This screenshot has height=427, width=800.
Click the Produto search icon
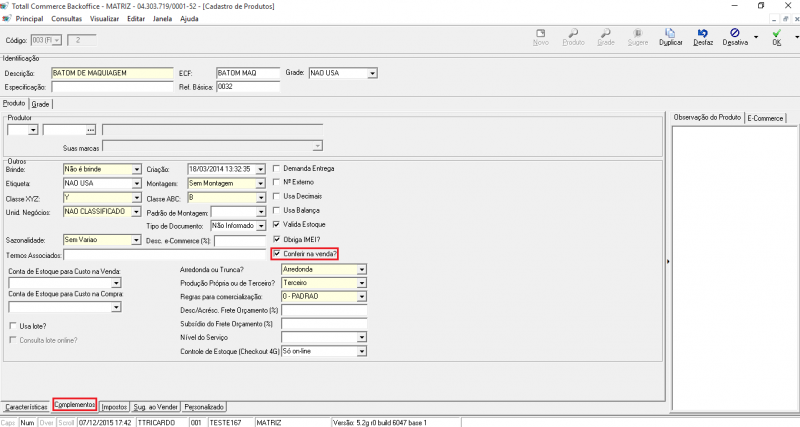pos(573,36)
